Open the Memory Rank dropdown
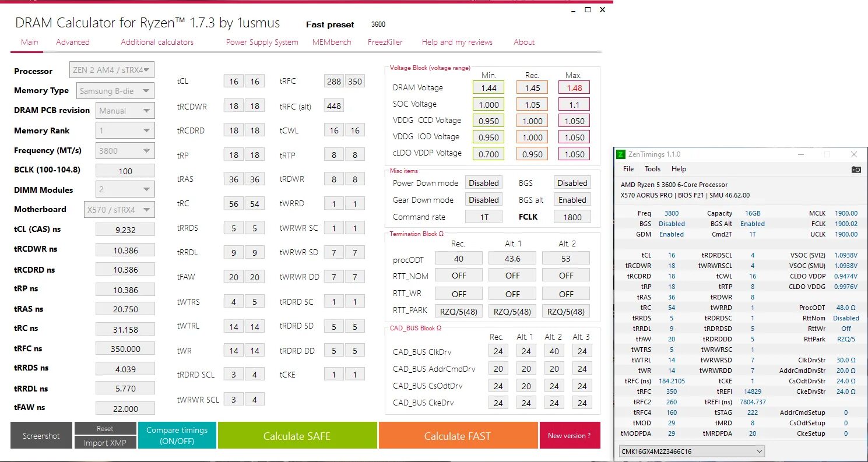The height and width of the screenshot is (462, 868). click(x=125, y=131)
